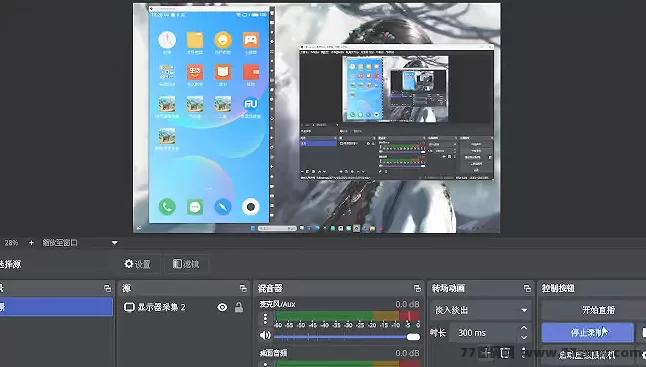Decrease transition duration with down arrow
Image resolution: width=646 pixels, height=367 pixels.
[x=524, y=337]
